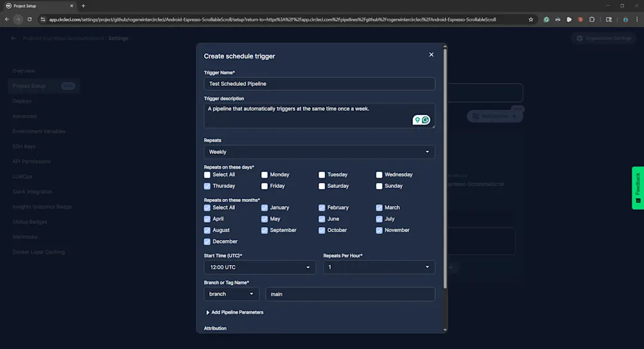Click the browser back arrow
The height and width of the screenshot is (349, 644).
point(7,19)
